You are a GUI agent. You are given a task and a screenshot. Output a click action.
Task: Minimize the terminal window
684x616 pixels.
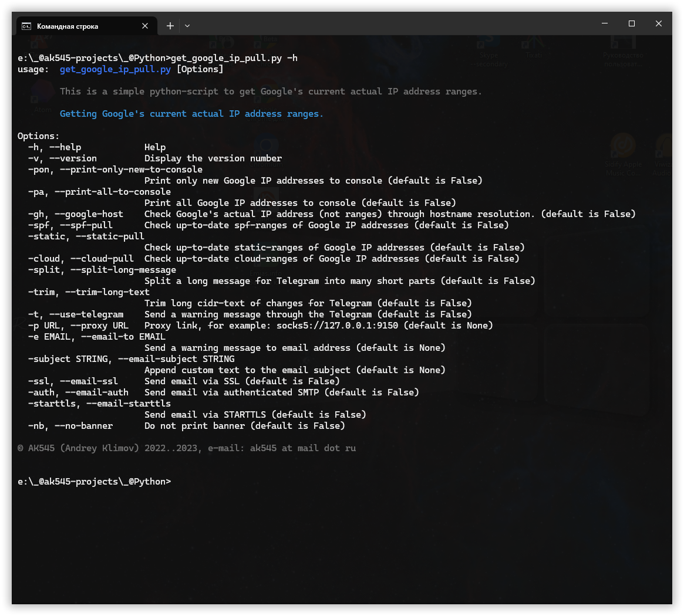pos(605,23)
